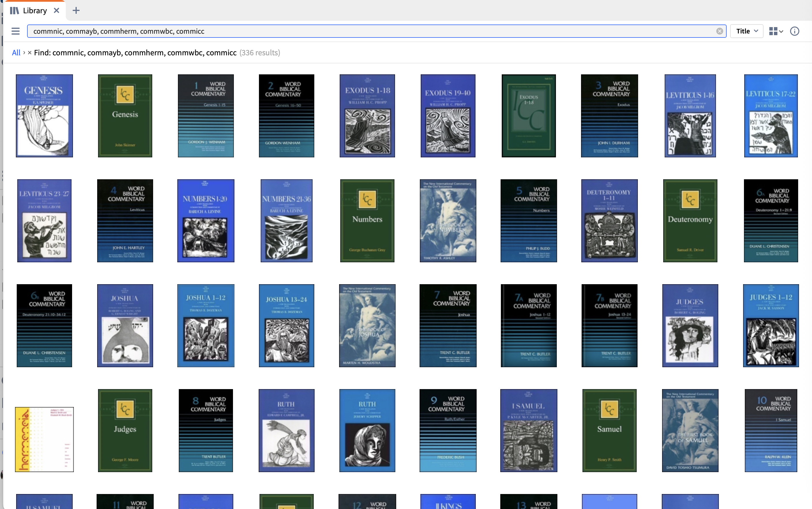Open Word Biblical Commentary volume 3 Exodus
Screen dimensions: 812x509
(610, 116)
